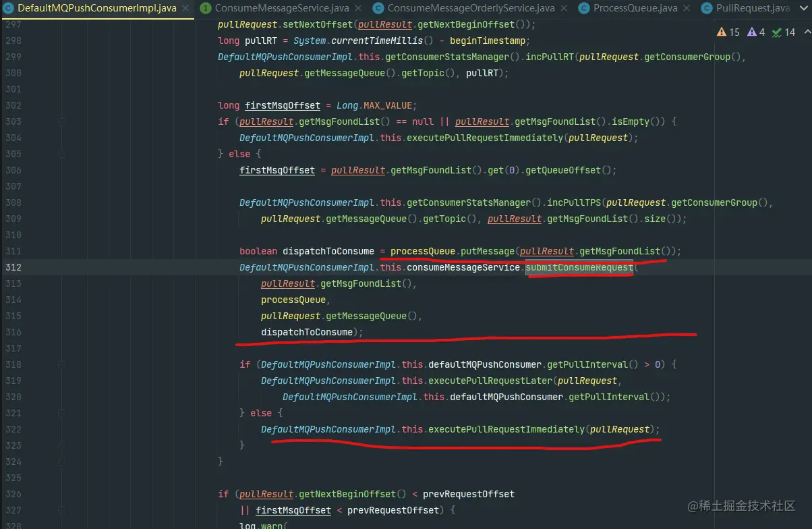
Task: Close the ConsumeMessageService.java tab
Action: (357, 9)
